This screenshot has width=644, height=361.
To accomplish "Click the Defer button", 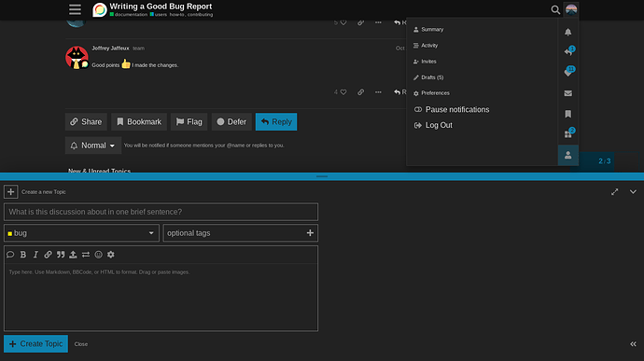I will [231, 122].
